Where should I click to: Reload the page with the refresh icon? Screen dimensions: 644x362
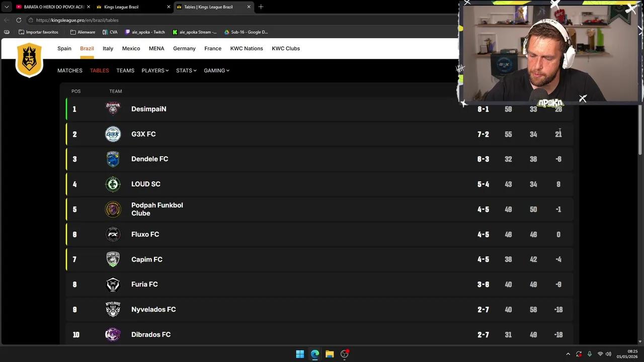pos(19,20)
